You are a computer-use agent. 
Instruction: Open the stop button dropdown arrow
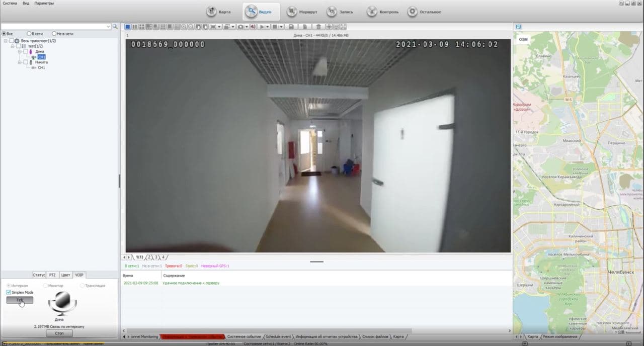tap(281, 27)
